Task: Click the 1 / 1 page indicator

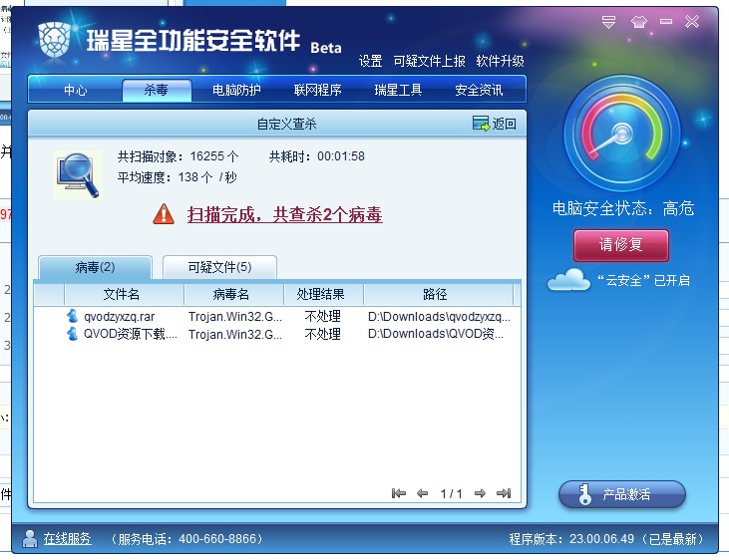Action: pyautogui.click(x=452, y=493)
